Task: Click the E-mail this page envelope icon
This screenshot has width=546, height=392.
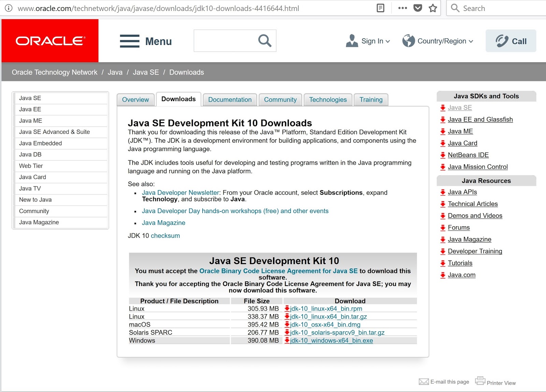Action: tap(424, 382)
